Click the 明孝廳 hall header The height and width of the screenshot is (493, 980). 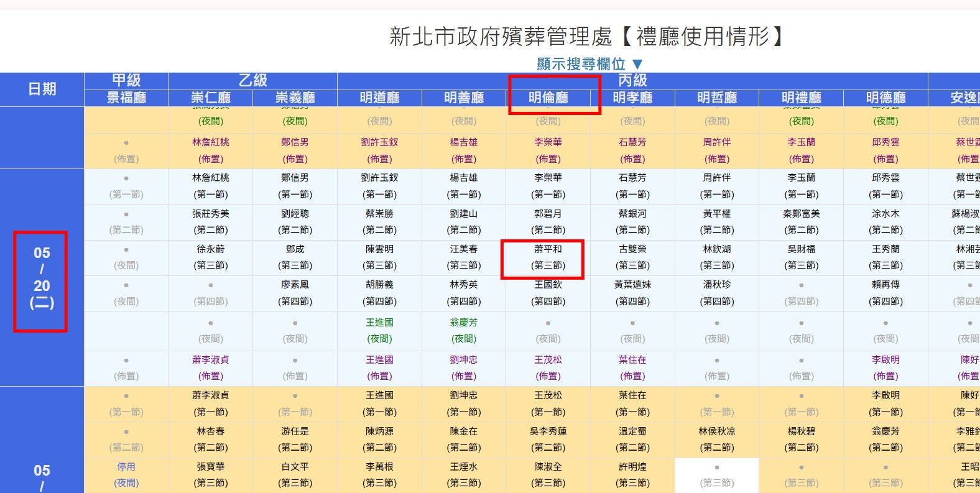[632, 98]
